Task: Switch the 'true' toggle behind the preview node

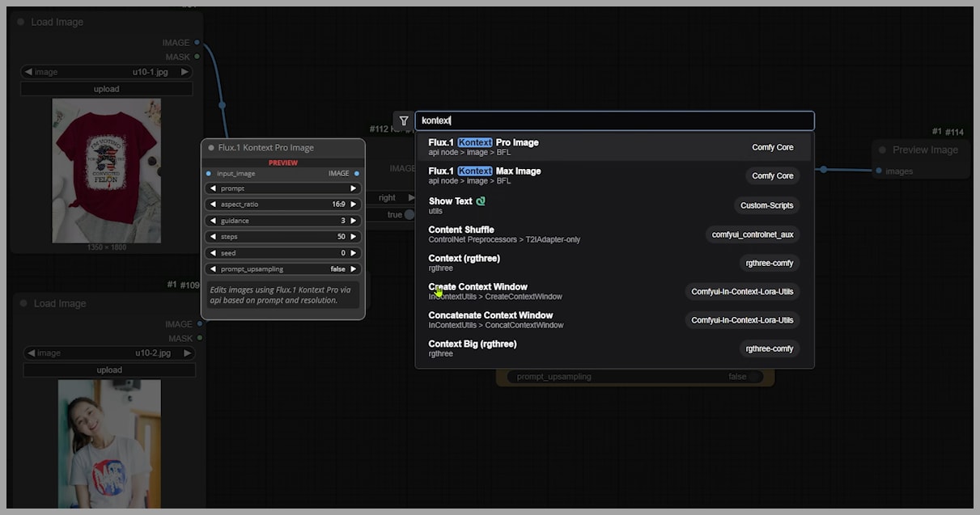Action: click(409, 215)
